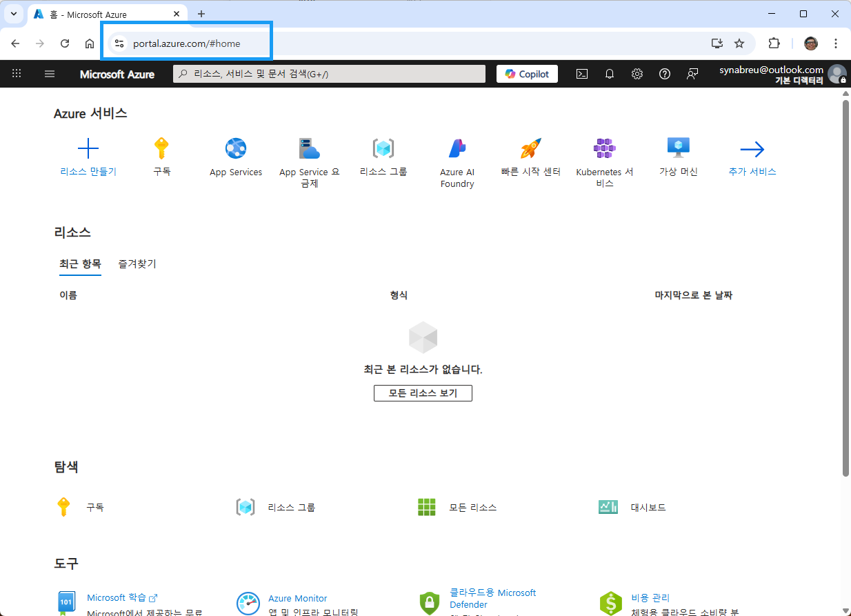Image resolution: width=851 pixels, height=616 pixels.
Task: Open Azure Monitor gauge icon
Action: (248, 604)
